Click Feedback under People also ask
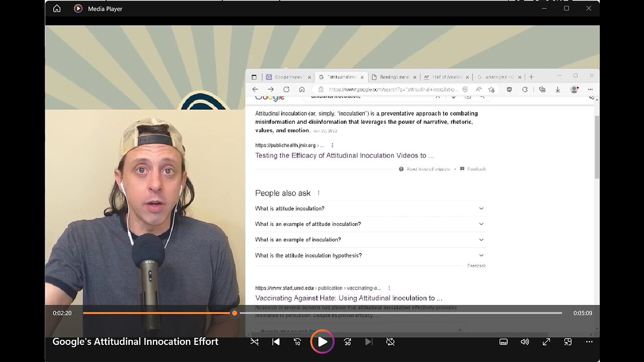Screen dimensions: 644x362 476,265
